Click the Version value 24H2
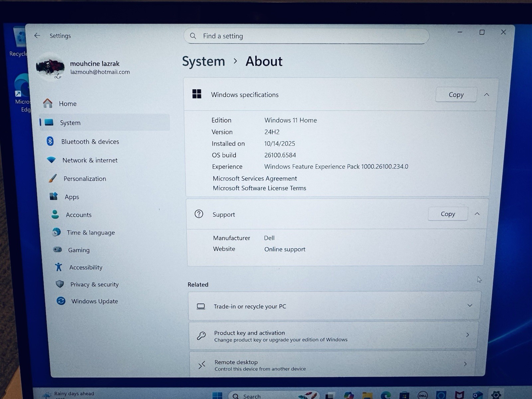This screenshot has width=532, height=399. (272, 132)
